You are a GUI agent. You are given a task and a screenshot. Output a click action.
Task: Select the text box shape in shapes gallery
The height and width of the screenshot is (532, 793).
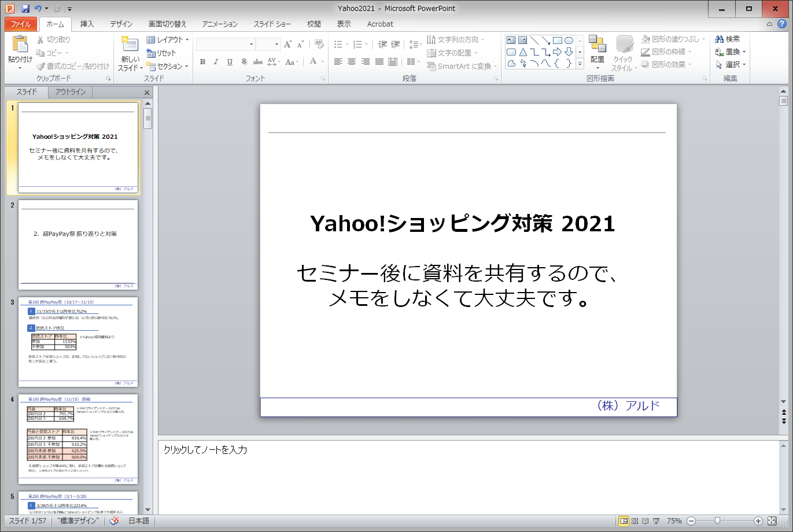click(x=511, y=40)
